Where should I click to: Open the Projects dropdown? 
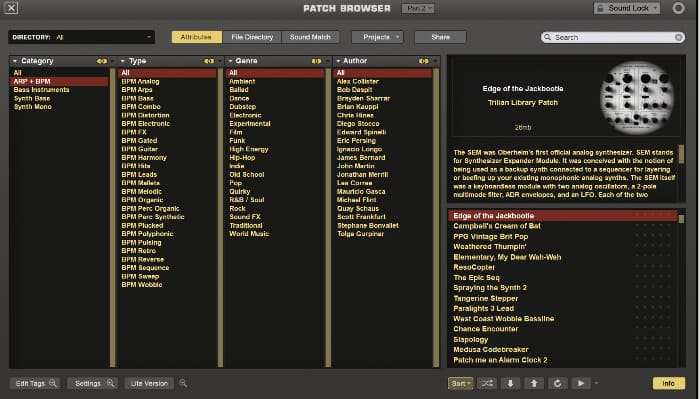[x=377, y=37]
